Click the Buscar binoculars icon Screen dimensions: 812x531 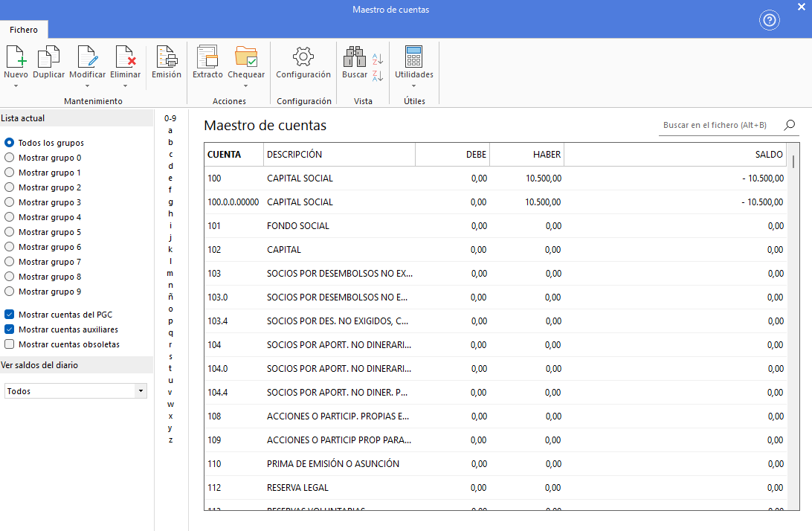click(x=355, y=57)
